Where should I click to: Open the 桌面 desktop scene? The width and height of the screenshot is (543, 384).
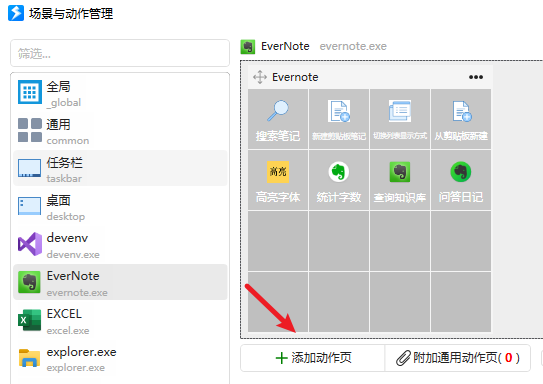(120, 207)
